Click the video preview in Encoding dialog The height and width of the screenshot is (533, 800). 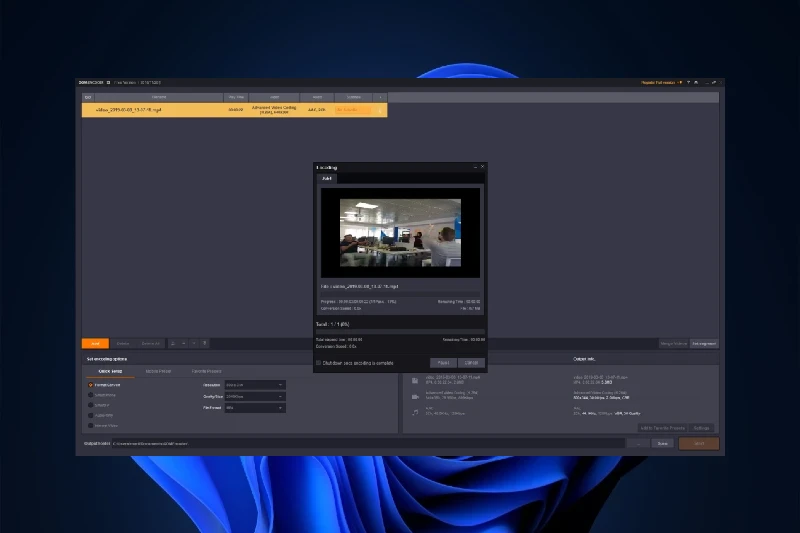(x=400, y=233)
